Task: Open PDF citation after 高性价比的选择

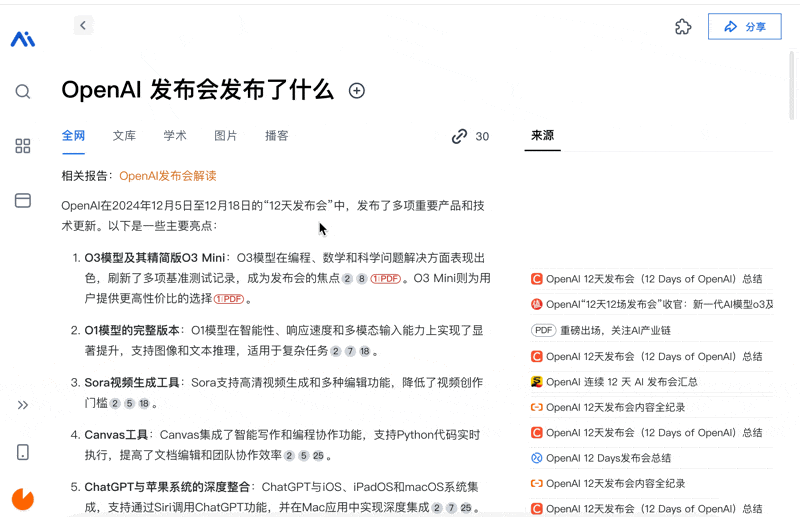Action: click(229, 299)
